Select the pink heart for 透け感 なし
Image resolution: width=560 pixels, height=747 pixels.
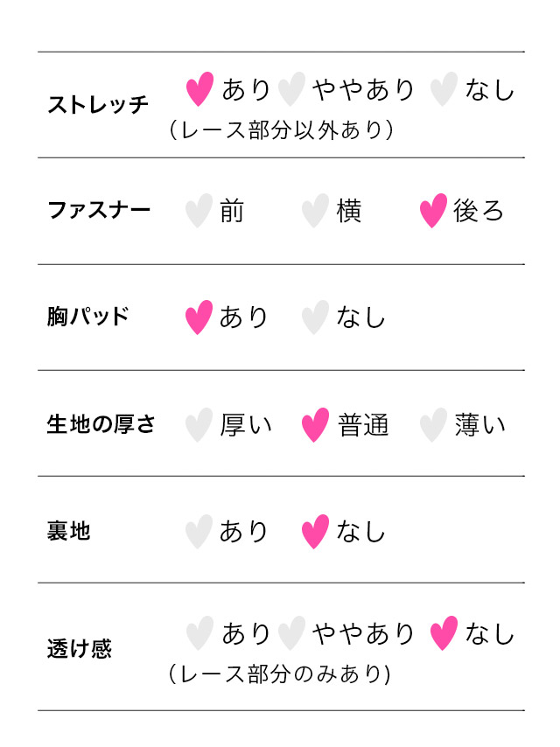[444, 633]
